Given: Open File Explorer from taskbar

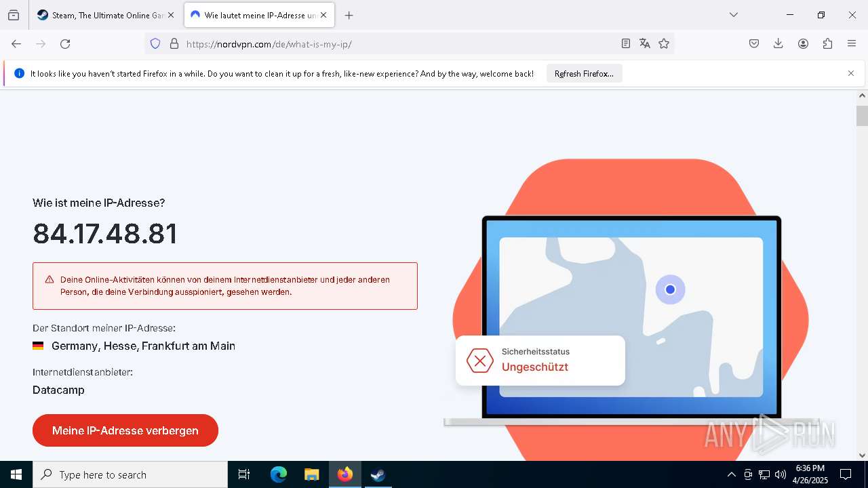Looking at the screenshot, I should [x=311, y=474].
